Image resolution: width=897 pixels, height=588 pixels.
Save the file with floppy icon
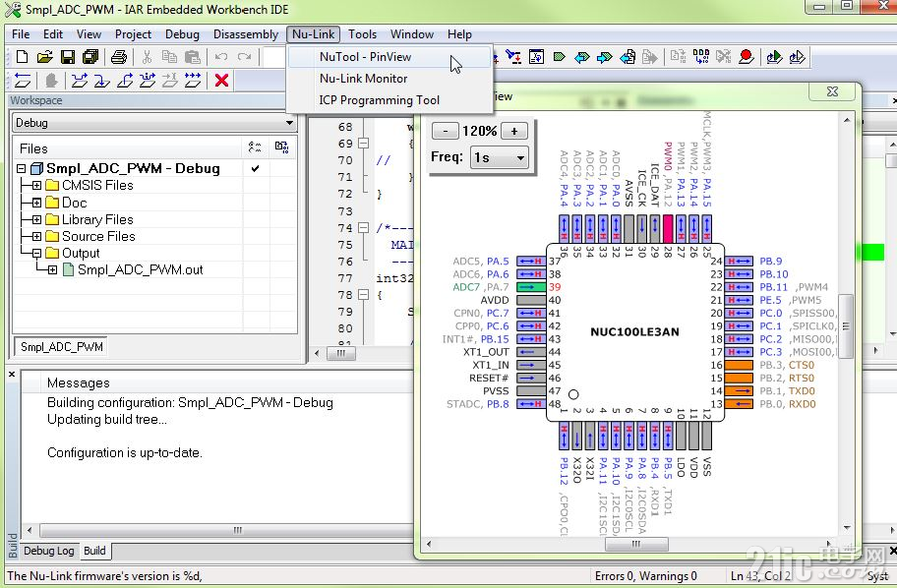coord(68,57)
